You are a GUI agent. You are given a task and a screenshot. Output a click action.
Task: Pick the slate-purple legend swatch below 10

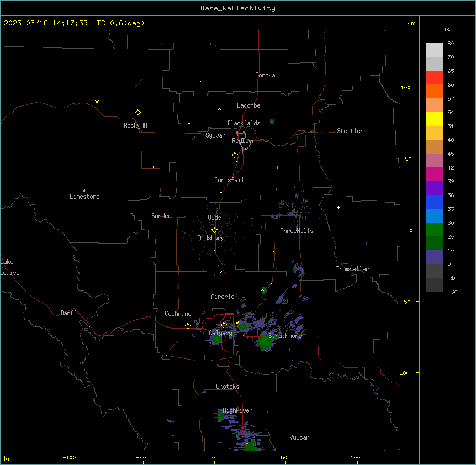434,257
